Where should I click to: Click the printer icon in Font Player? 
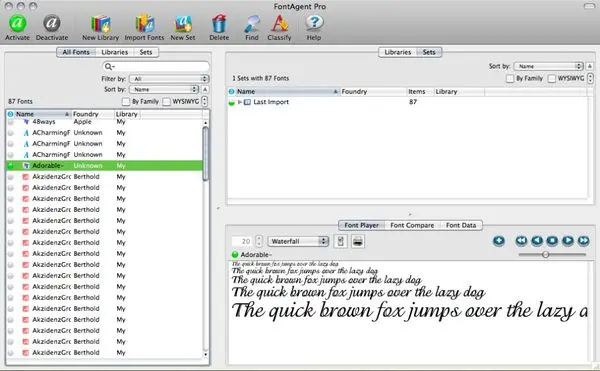click(358, 241)
